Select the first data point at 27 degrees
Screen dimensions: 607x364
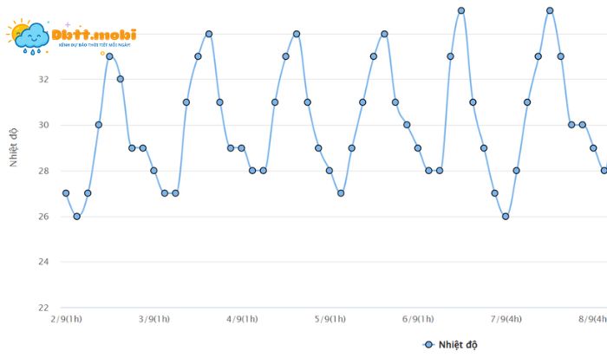tap(66, 193)
